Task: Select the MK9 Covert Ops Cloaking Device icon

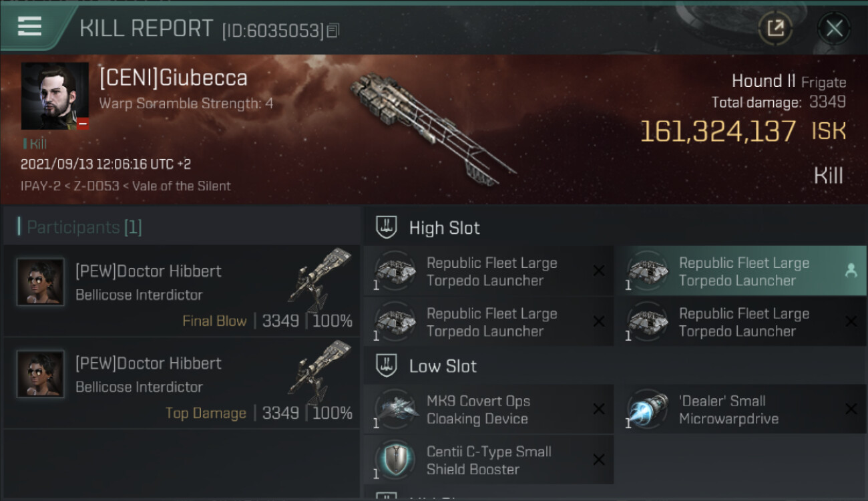Action: pos(395,409)
